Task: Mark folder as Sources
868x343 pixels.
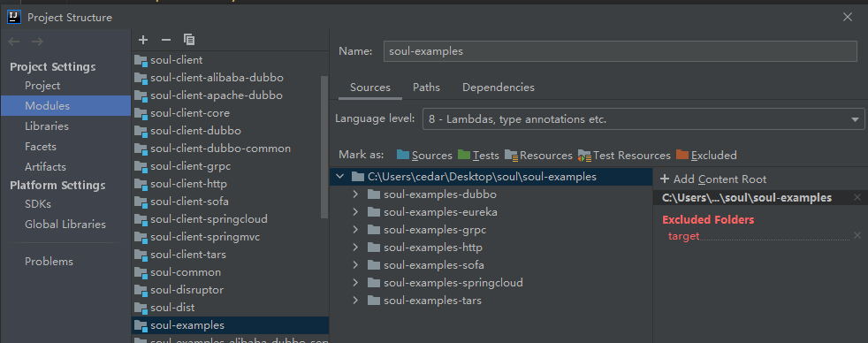Action: (x=424, y=156)
